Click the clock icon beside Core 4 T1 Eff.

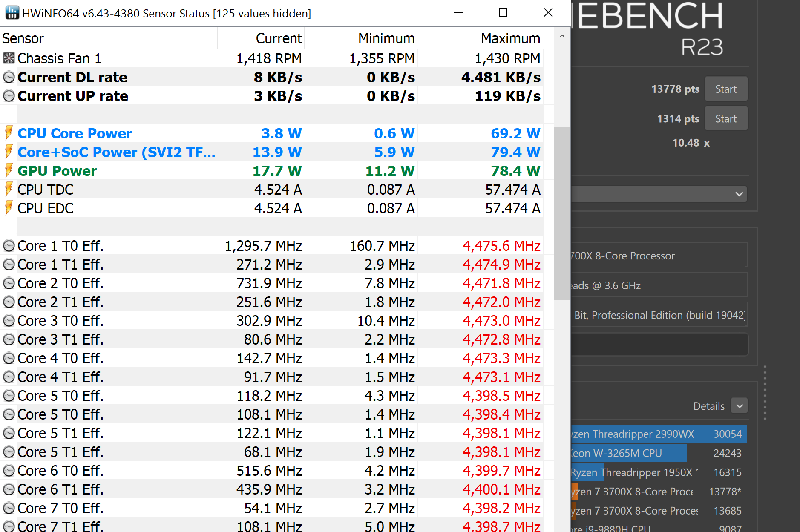click(x=9, y=377)
